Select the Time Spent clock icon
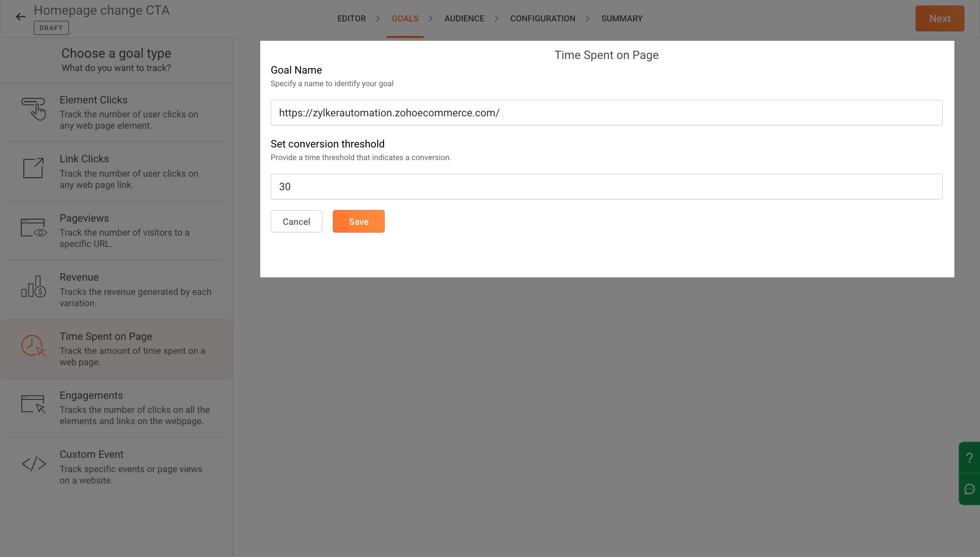Image resolution: width=980 pixels, height=557 pixels. (x=34, y=346)
